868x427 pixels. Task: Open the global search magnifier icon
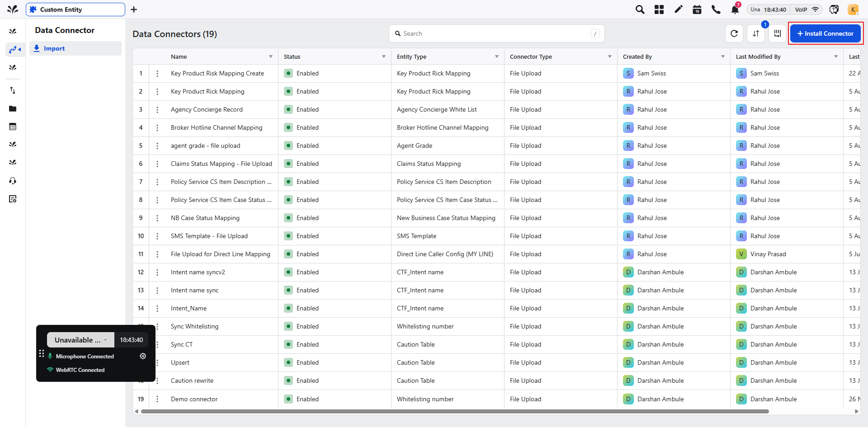640,9
